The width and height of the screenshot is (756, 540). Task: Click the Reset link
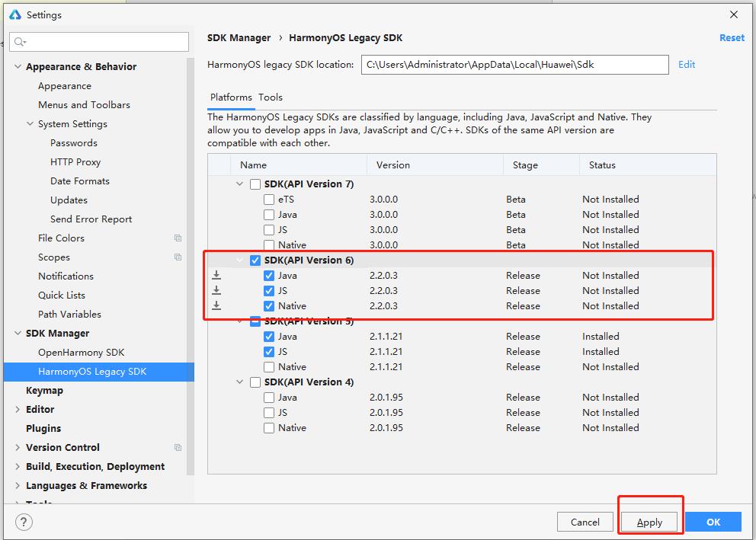click(x=732, y=37)
